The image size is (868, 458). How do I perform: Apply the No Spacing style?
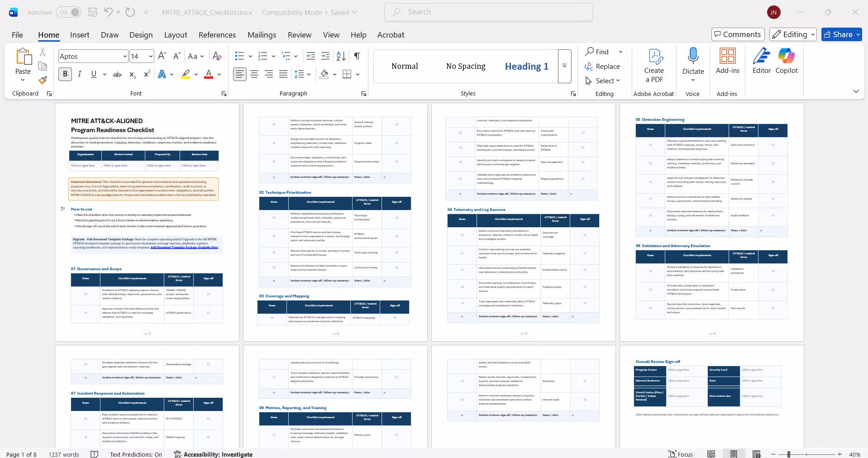click(466, 66)
